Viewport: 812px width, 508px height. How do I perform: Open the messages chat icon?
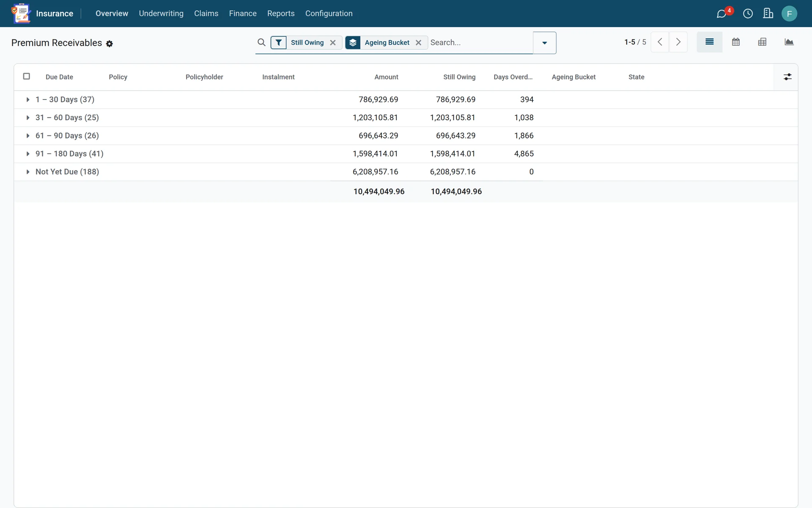pyautogui.click(x=721, y=14)
